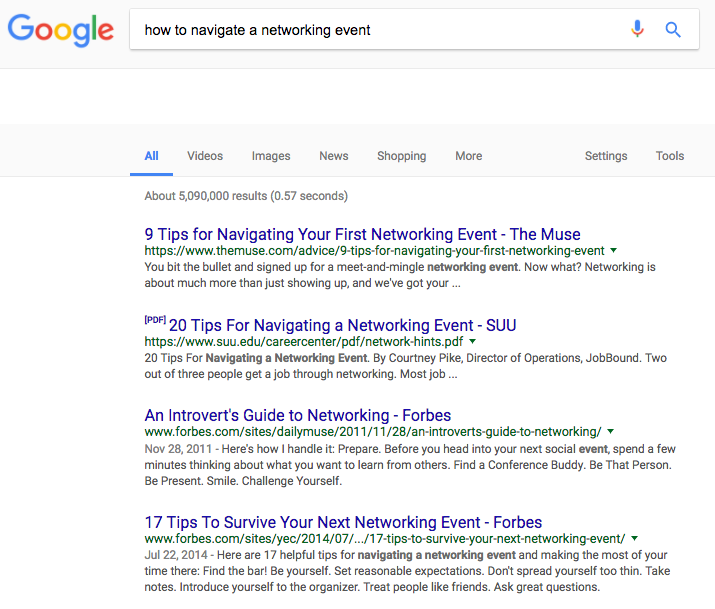715x609 pixels.
Task: Select the News tab
Action: tap(334, 156)
